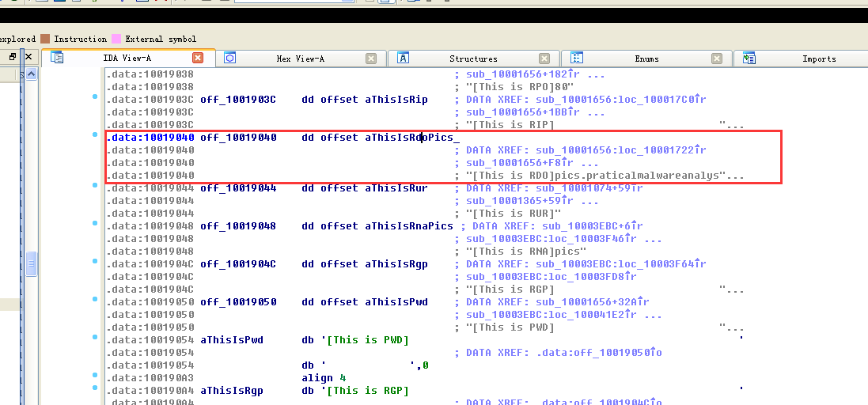Close the left side panel with X
This screenshot has width=868, height=405.
pos(28,56)
